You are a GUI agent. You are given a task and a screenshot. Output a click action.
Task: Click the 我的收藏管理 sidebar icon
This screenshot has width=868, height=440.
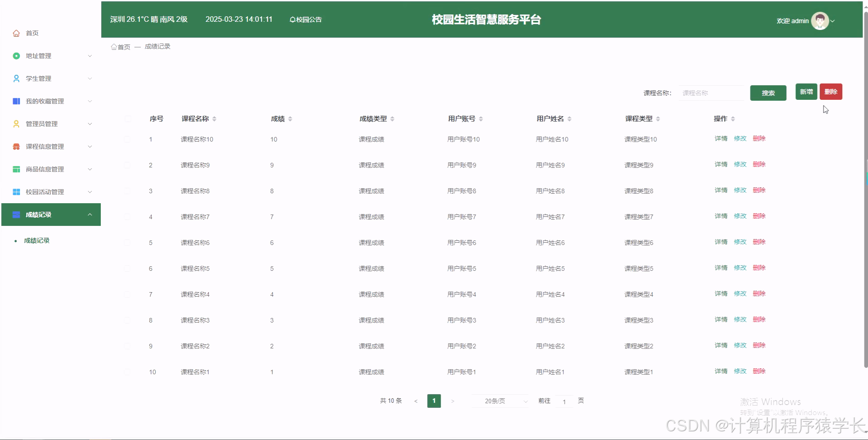pyautogui.click(x=16, y=101)
